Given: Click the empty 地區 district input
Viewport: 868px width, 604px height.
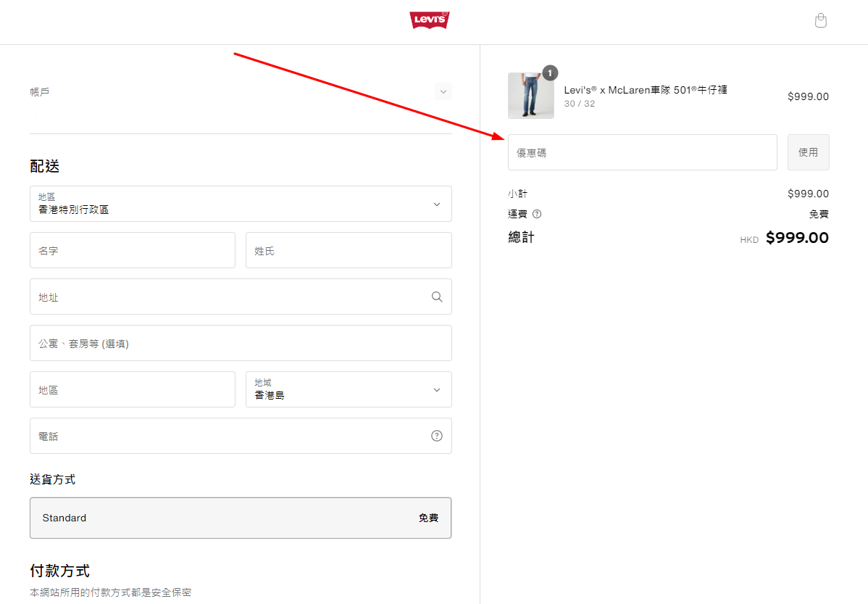Looking at the screenshot, I should (133, 389).
